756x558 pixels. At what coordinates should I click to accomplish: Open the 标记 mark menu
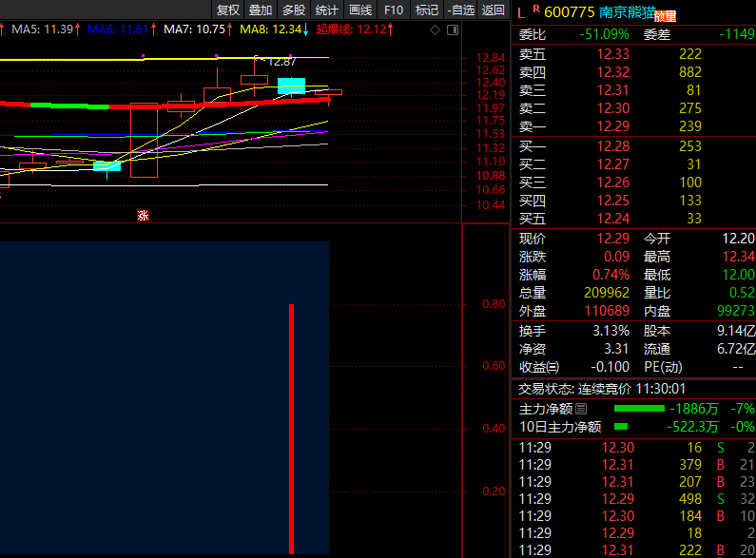pos(427,10)
